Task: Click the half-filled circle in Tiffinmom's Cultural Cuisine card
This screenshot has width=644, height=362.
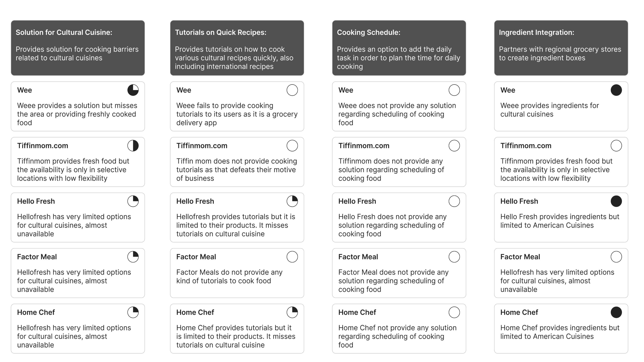Action: point(133,146)
